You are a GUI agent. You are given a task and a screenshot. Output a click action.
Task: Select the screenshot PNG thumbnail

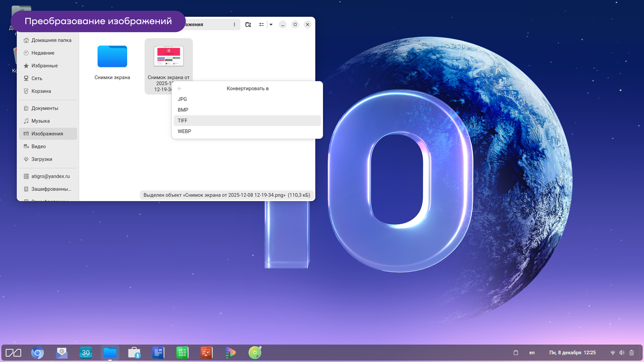pyautogui.click(x=168, y=56)
